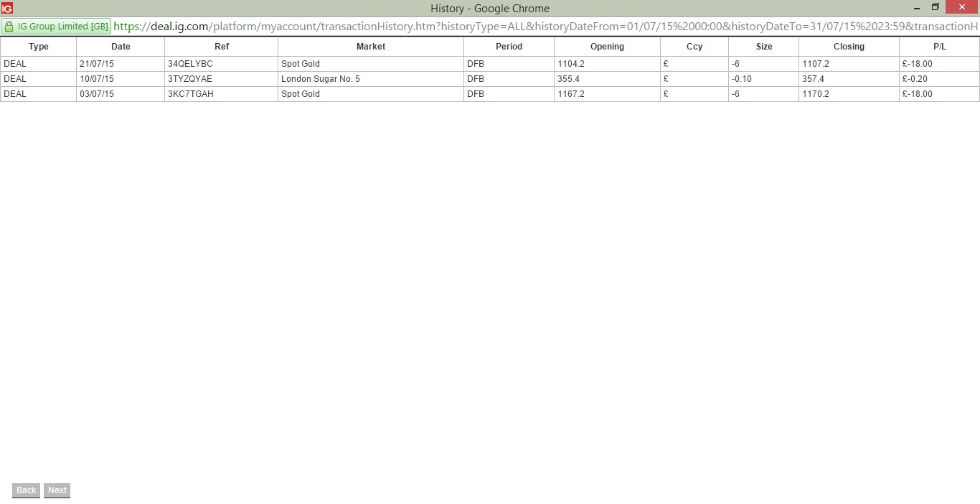This screenshot has height=504, width=980.
Task: Click the London Sugar No. 5 market cell
Action: click(371, 79)
